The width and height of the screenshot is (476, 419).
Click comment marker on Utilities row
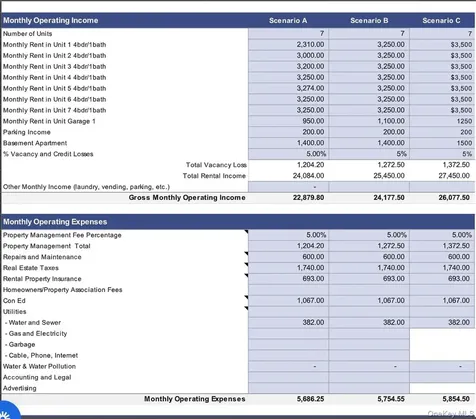point(246,308)
